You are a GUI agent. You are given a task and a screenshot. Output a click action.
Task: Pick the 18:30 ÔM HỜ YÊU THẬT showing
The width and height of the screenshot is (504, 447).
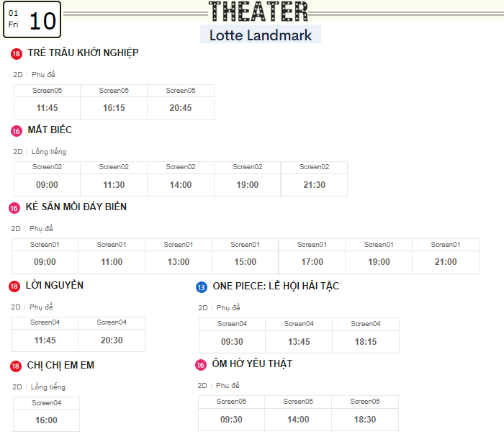pos(365,420)
